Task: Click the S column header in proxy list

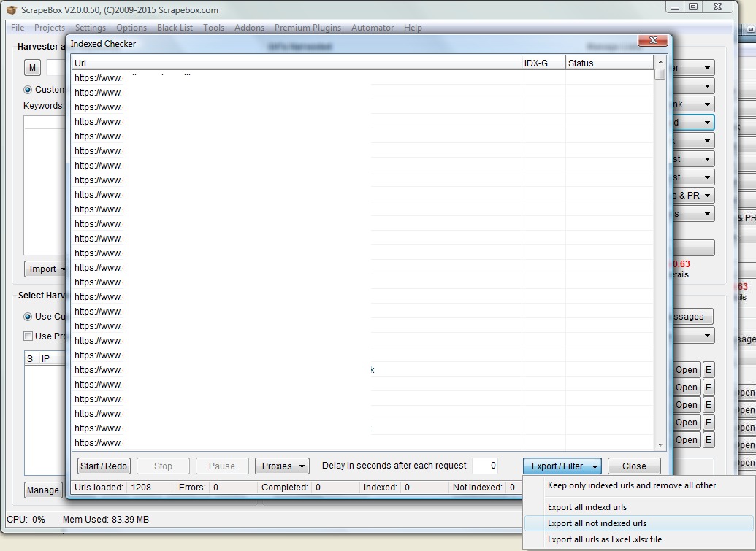Action: coord(31,358)
